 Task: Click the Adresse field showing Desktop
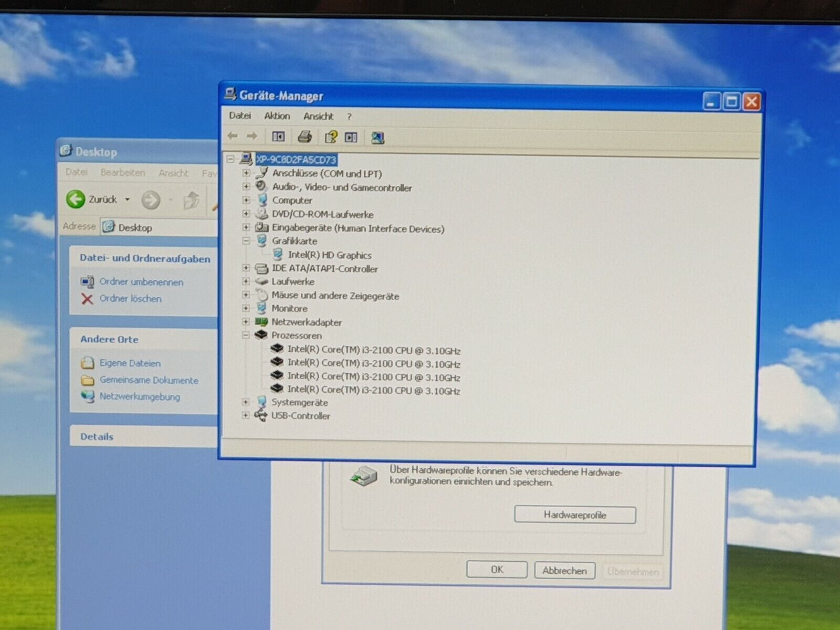point(159,227)
